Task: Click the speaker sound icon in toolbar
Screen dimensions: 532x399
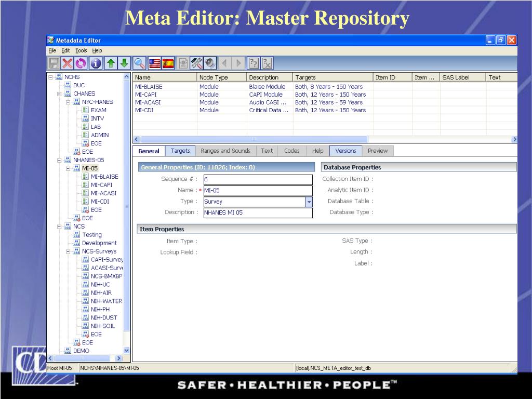Action: [x=210, y=63]
